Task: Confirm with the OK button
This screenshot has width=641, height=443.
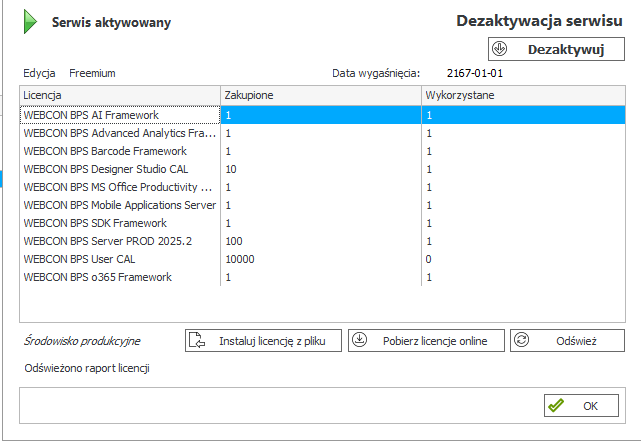Action: [581, 405]
